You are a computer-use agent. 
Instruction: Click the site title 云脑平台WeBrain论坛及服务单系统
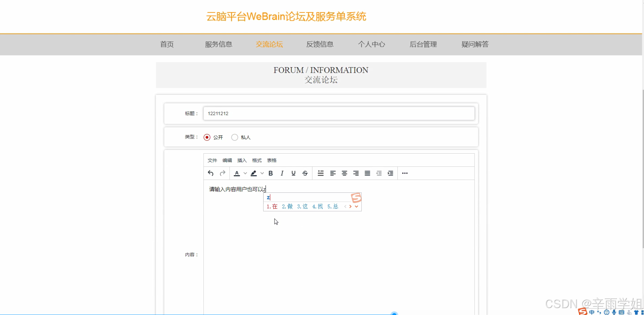click(286, 16)
